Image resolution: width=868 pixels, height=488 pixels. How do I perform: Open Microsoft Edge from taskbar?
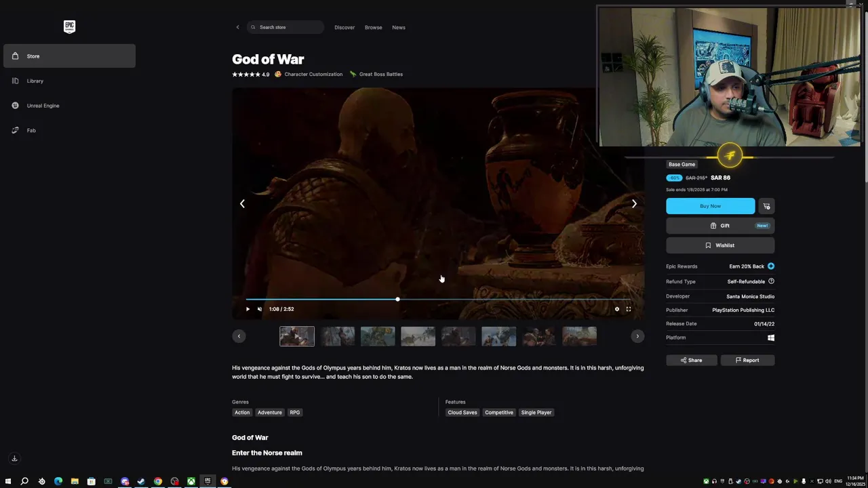coord(58,481)
